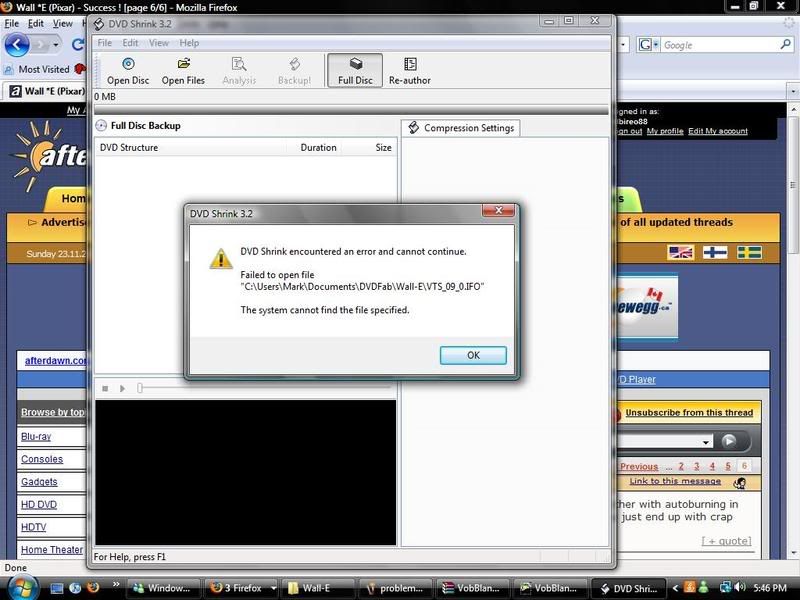The image size is (800, 600).
Task: Click OK in the DVD Shrink error dialog
Action: [473, 355]
